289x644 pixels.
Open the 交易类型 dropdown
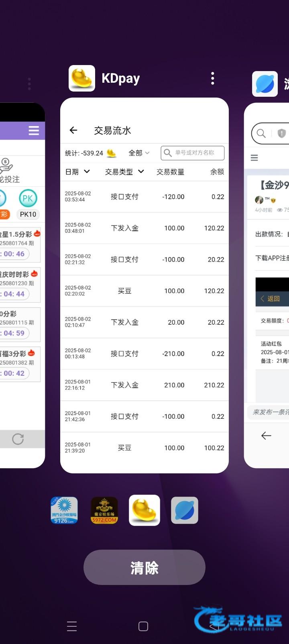124,172
